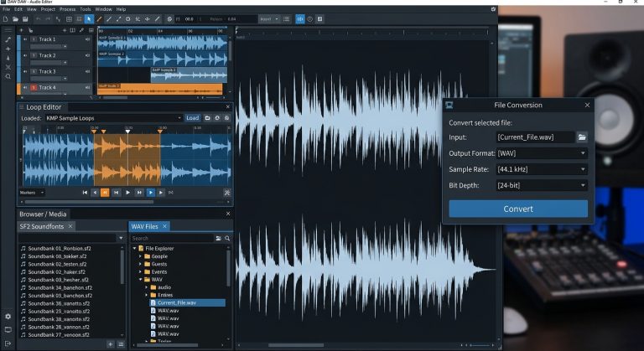Click the monitor icon in left sidebar

pos(8,330)
